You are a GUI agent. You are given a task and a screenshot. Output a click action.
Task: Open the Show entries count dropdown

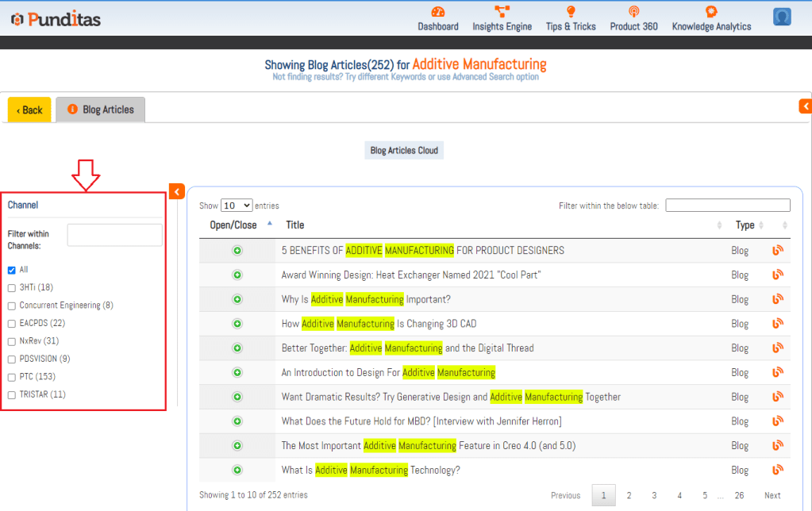237,206
